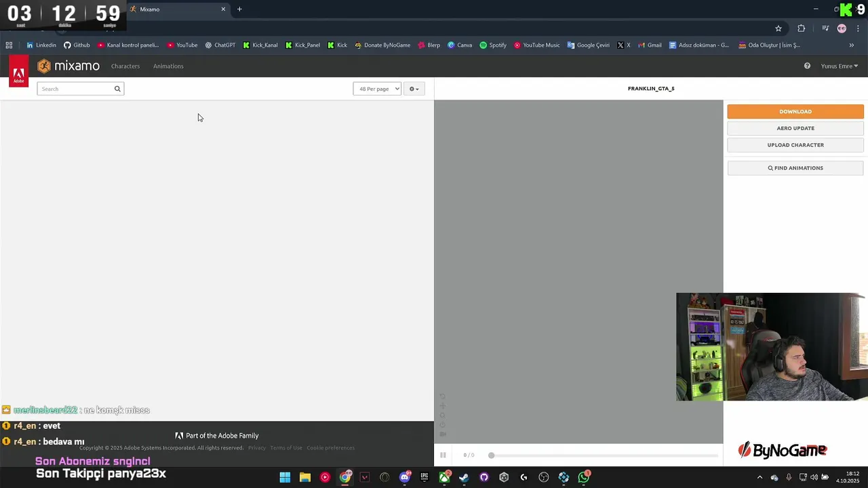Select the zoom magnifier icon in viewer
Image resolution: width=868 pixels, height=488 pixels.
pyautogui.click(x=443, y=415)
